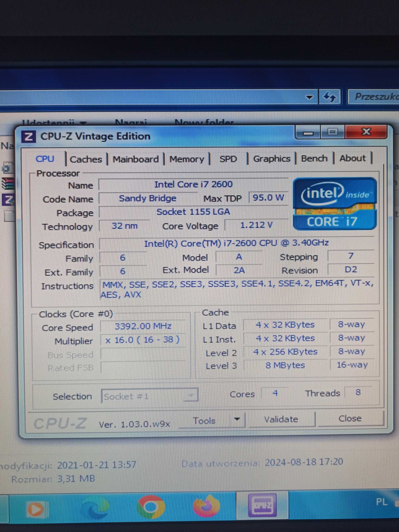The width and height of the screenshot is (399, 532).
Task: Click the refresh arrows icon in Explorer window
Action: point(329,97)
